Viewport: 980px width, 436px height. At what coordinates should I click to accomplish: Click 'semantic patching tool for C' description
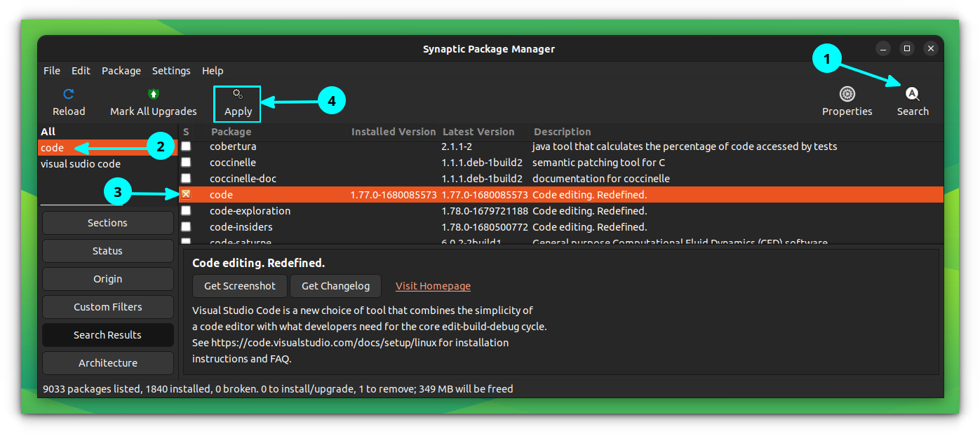pyautogui.click(x=599, y=163)
